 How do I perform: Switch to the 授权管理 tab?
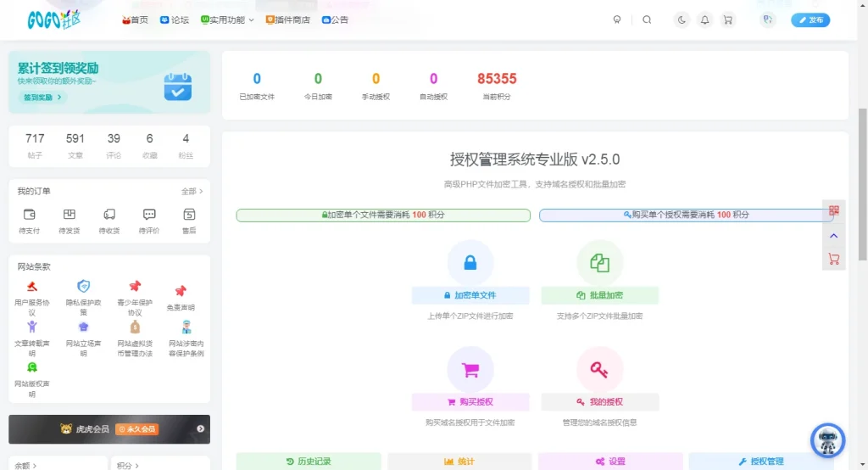pos(761,462)
